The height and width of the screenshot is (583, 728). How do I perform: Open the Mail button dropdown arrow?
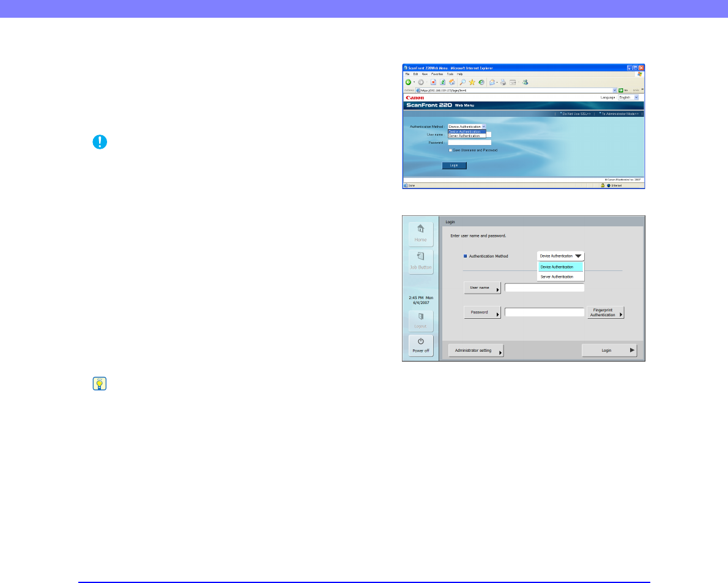[x=497, y=82]
